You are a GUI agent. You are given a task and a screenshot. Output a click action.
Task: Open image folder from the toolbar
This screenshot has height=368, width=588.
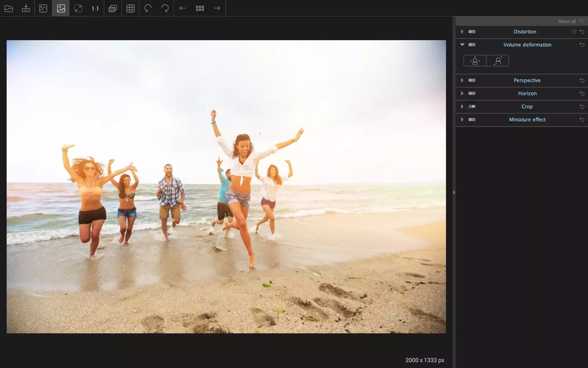click(8, 8)
